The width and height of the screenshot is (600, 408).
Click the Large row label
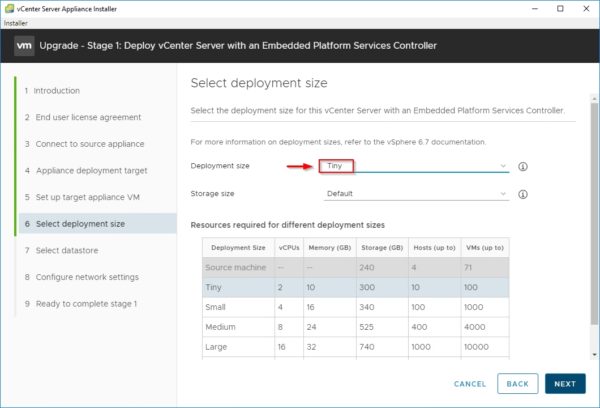click(x=216, y=347)
